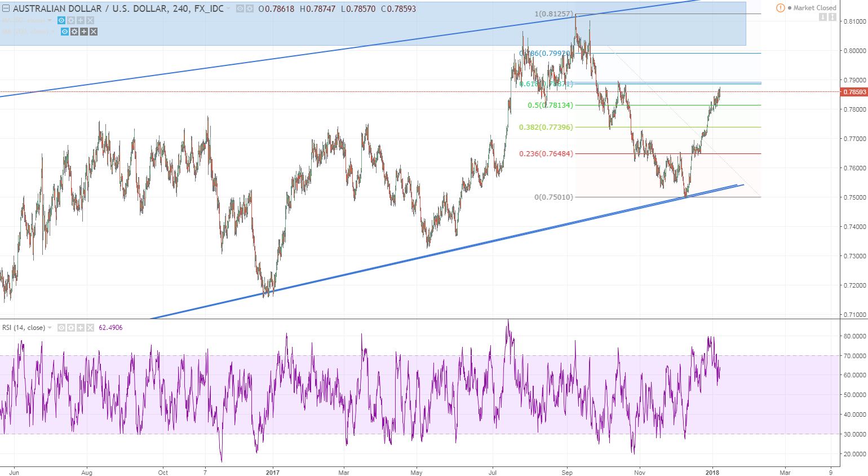
Task: Open gear settings on lower MA indicator row
Action: click(x=74, y=32)
